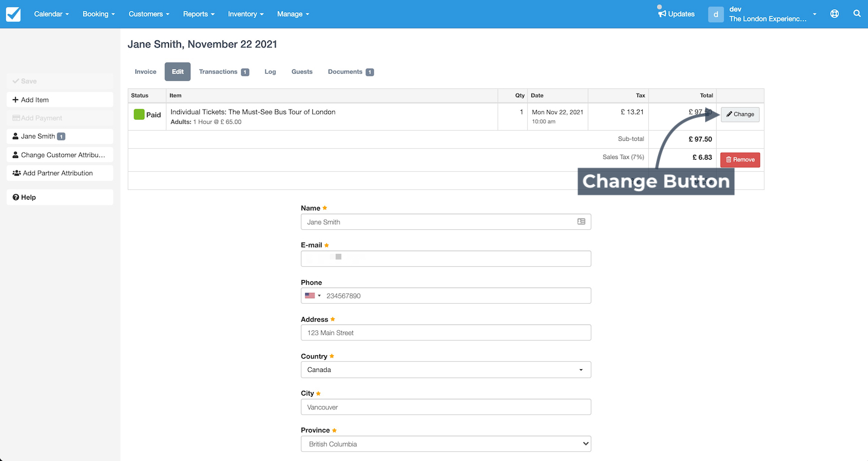Click the Name input field
This screenshot has height=461, width=868.
(446, 222)
